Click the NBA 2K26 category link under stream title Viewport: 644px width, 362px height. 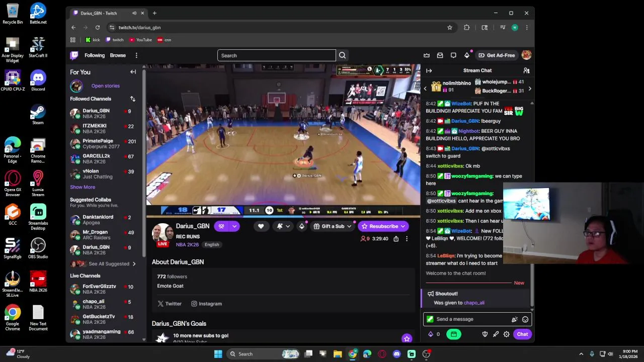187,244
